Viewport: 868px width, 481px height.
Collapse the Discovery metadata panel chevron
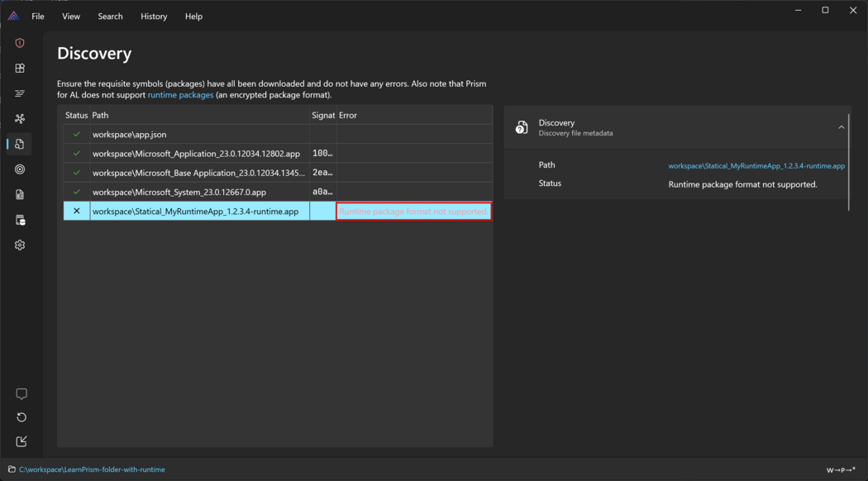click(841, 127)
